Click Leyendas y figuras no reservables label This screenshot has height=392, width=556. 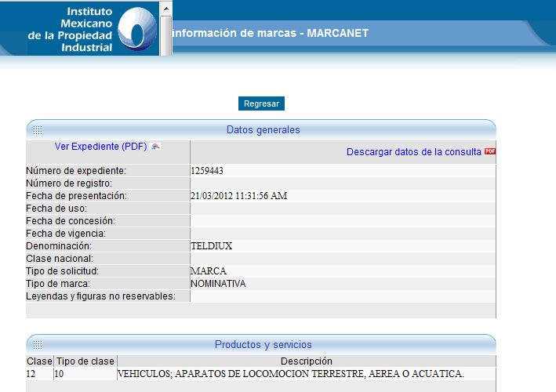[x=100, y=296]
